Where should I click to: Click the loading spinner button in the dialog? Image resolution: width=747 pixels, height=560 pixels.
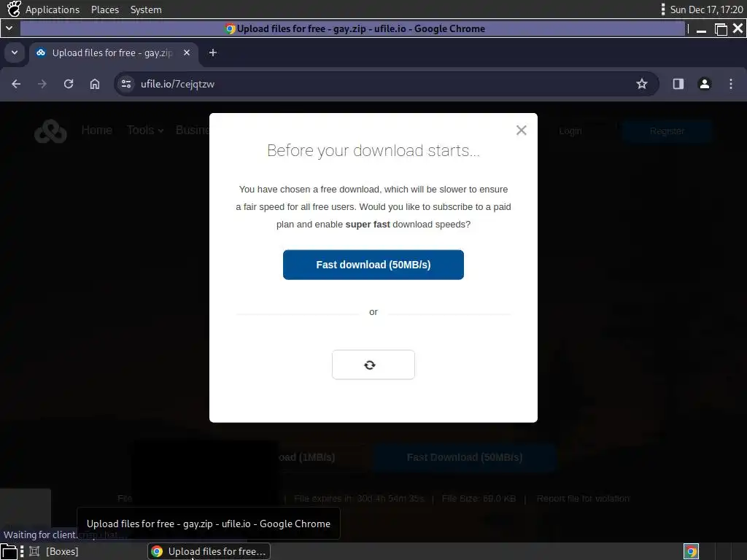click(x=373, y=365)
